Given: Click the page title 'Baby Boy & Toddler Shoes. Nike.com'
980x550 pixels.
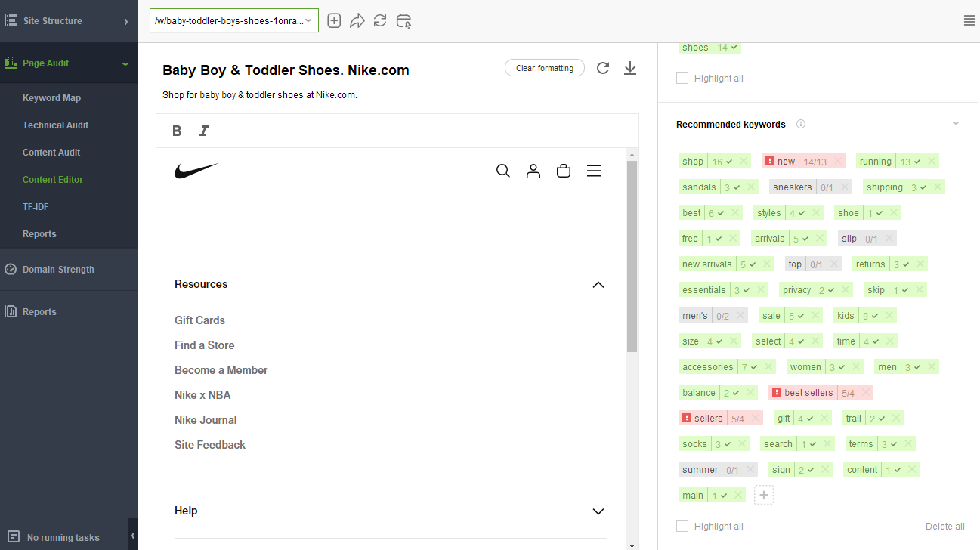Looking at the screenshot, I should (x=286, y=70).
